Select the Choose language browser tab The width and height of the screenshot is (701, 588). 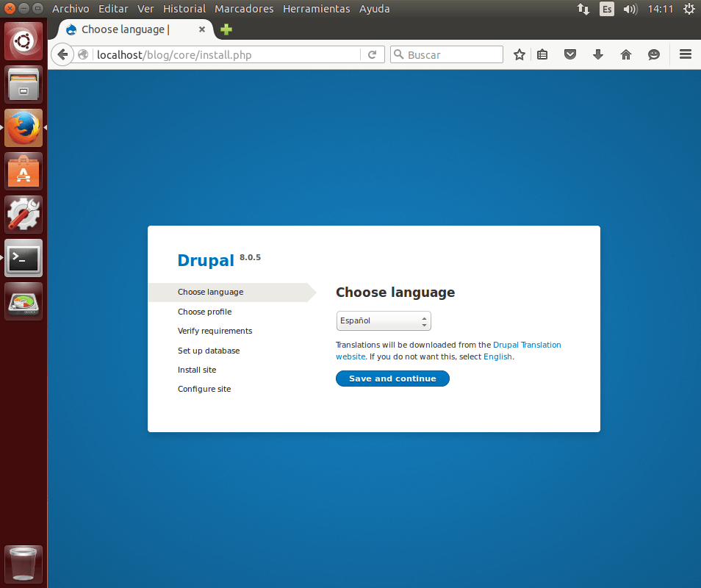coord(134,29)
